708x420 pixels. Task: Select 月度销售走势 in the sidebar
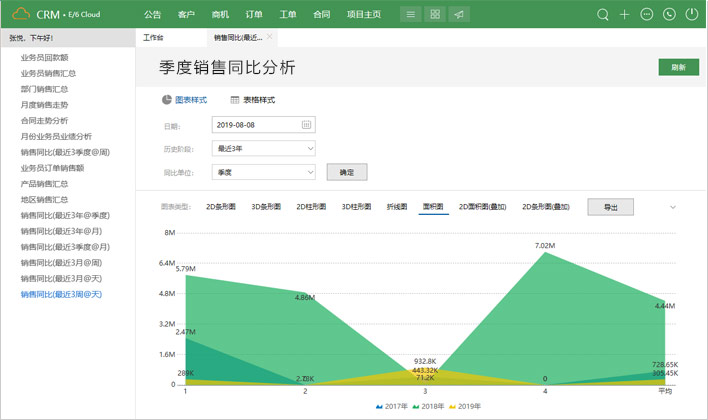[x=44, y=104]
